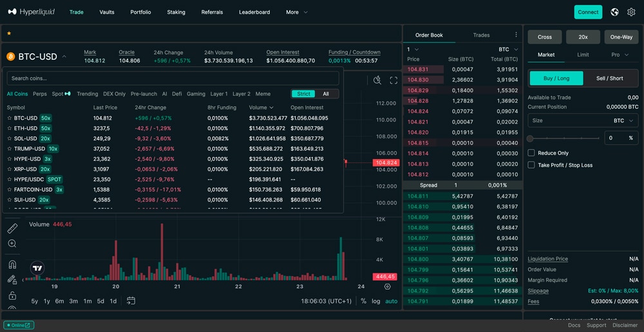Filter coins by the Meme tab
This screenshot has height=332, width=644.
[263, 94]
